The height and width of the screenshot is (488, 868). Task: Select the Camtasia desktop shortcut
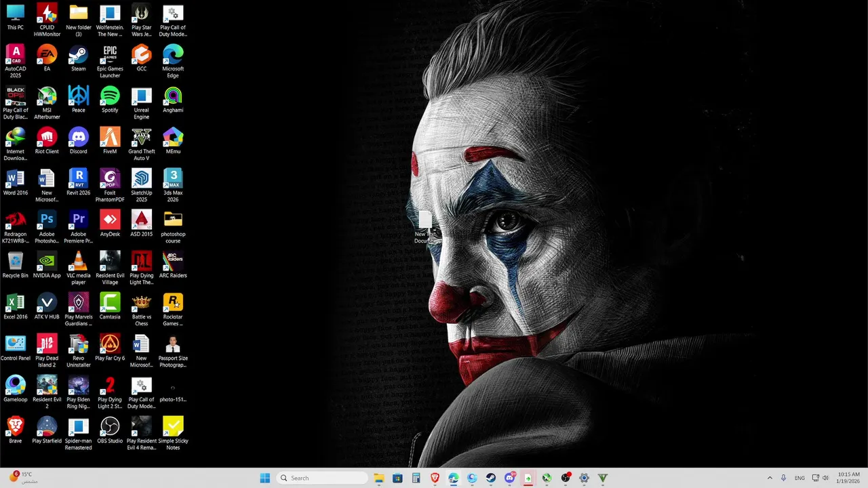tap(110, 306)
